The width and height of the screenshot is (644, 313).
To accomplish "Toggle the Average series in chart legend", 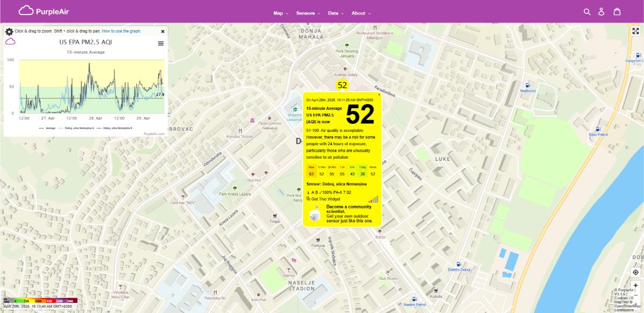I will click(x=48, y=128).
